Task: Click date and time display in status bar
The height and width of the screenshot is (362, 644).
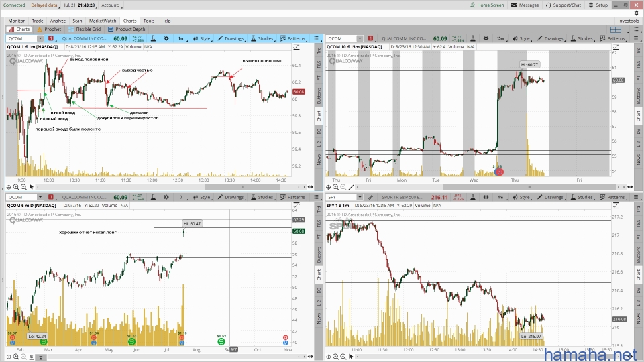Action: point(80,5)
